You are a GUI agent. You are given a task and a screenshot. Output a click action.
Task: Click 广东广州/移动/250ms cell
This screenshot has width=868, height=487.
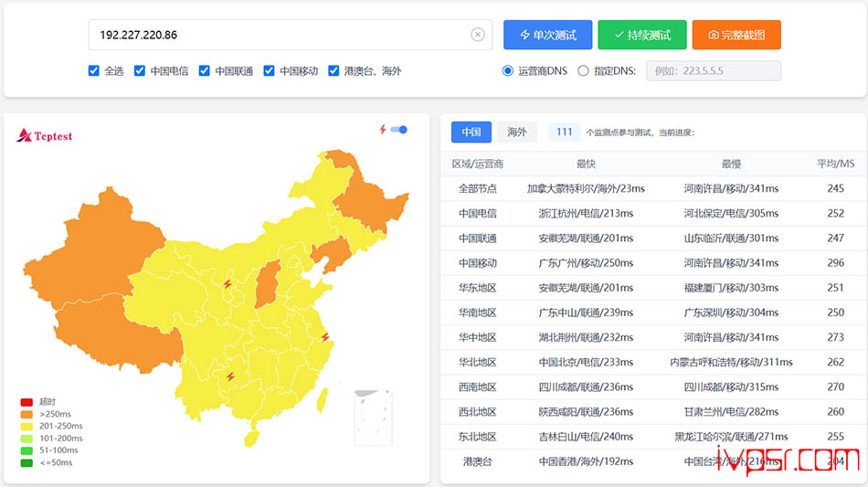pyautogui.click(x=586, y=263)
